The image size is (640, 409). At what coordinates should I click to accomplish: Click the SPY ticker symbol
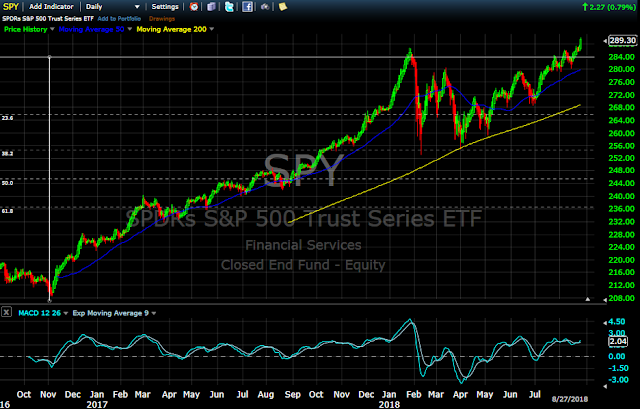click(x=11, y=7)
